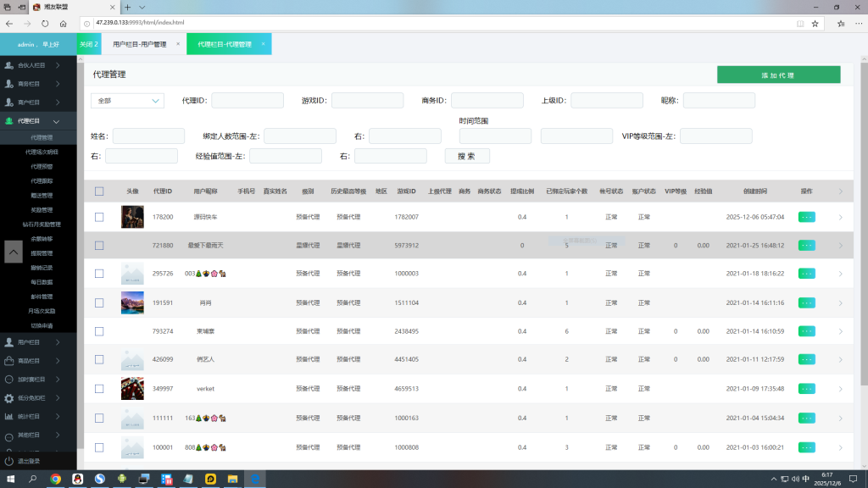Collapse the 代理栏目 sidebar section
Image resolution: width=868 pixels, height=488 pixels.
(56, 121)
